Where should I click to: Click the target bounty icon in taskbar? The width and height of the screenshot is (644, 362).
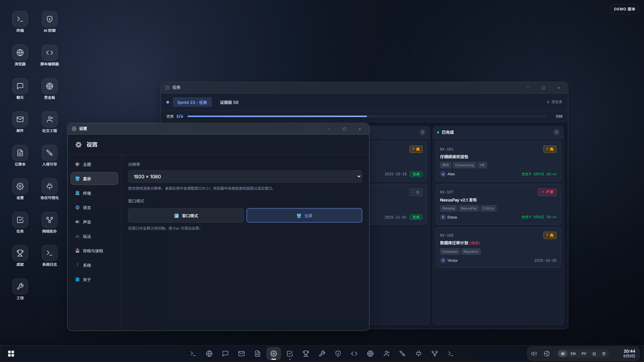pos(370,354)
